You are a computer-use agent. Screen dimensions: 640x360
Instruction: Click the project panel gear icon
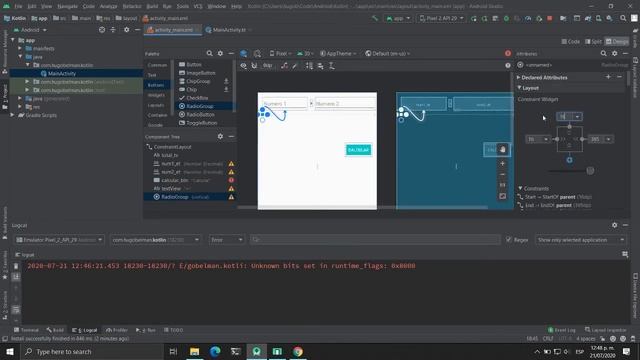(127, 30)
